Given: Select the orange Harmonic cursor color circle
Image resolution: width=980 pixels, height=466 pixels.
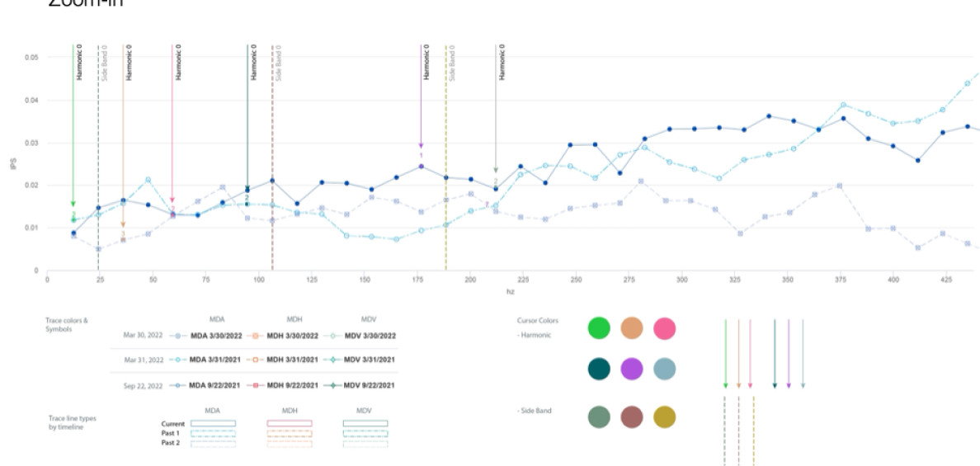Looking at the screenshot, I should coord(632,328).
